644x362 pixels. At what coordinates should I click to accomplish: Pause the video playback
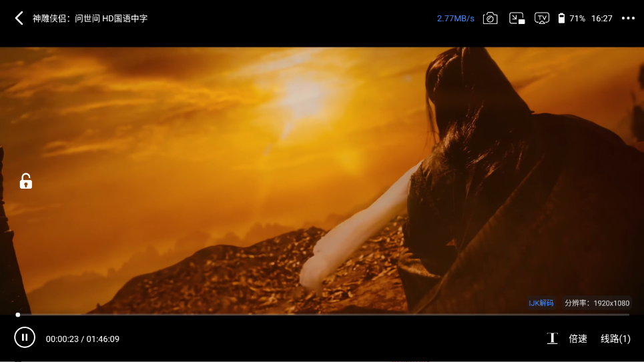25,338
